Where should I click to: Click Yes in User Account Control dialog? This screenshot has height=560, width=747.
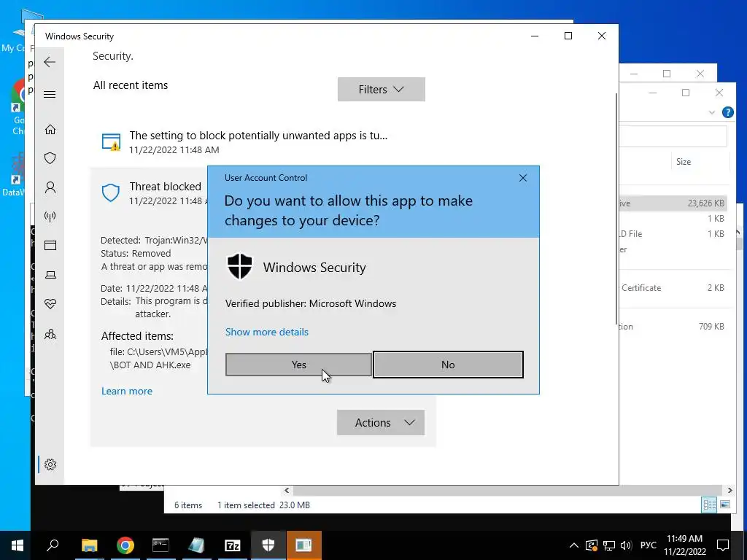tap(298, 365)
